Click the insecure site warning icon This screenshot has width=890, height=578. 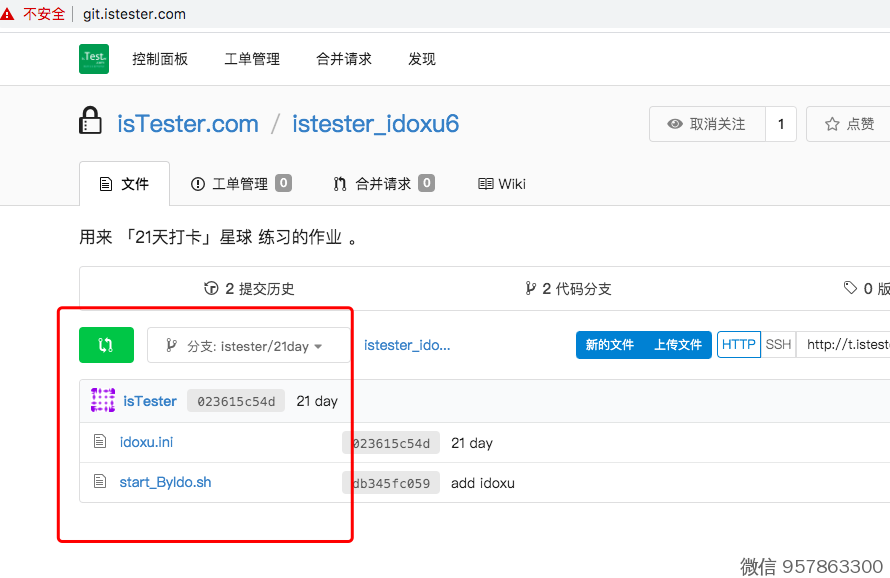point(10,14)
